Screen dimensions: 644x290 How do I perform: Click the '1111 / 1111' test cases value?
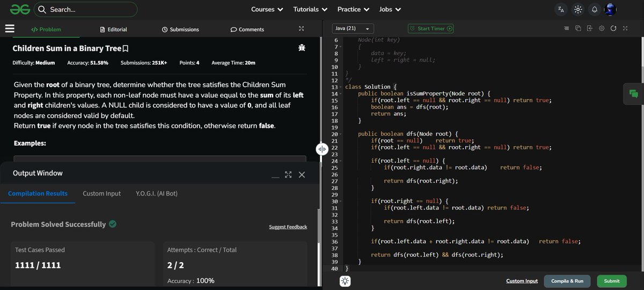[x=38, y=265]
